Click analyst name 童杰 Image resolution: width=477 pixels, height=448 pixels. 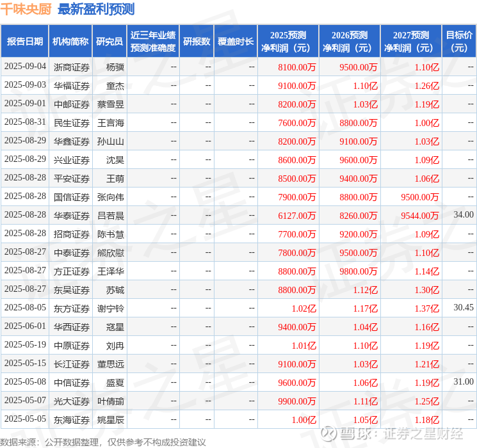coord(115,86)
